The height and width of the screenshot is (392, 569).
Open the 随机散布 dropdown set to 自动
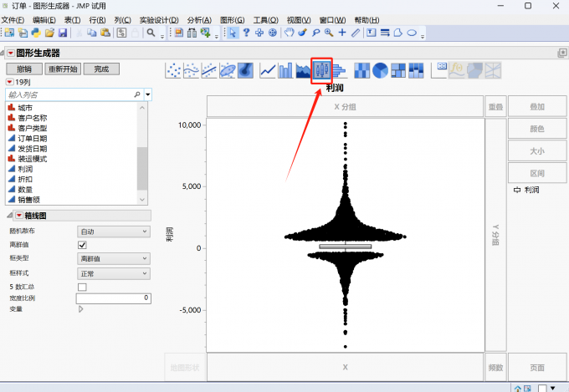[114, 232]
